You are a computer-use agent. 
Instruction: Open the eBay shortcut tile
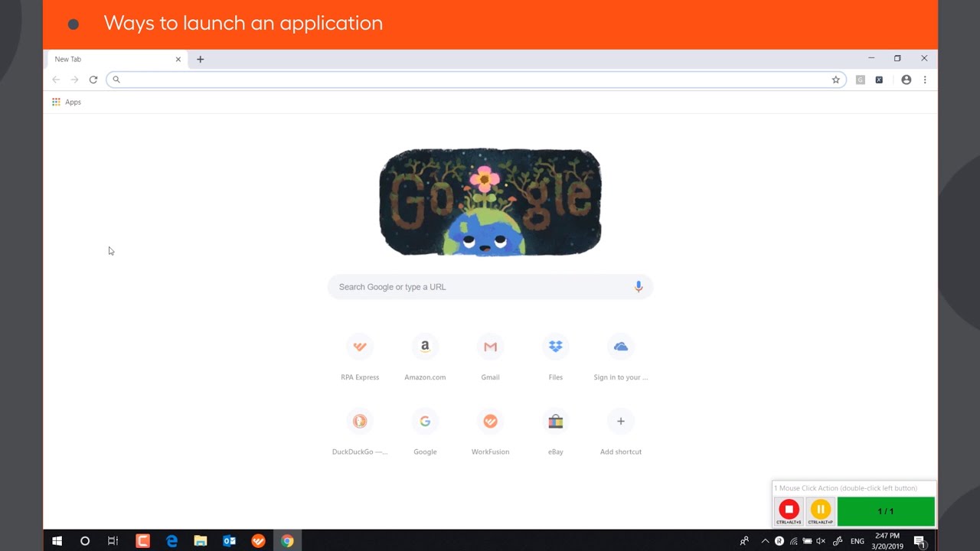(555, 432)
